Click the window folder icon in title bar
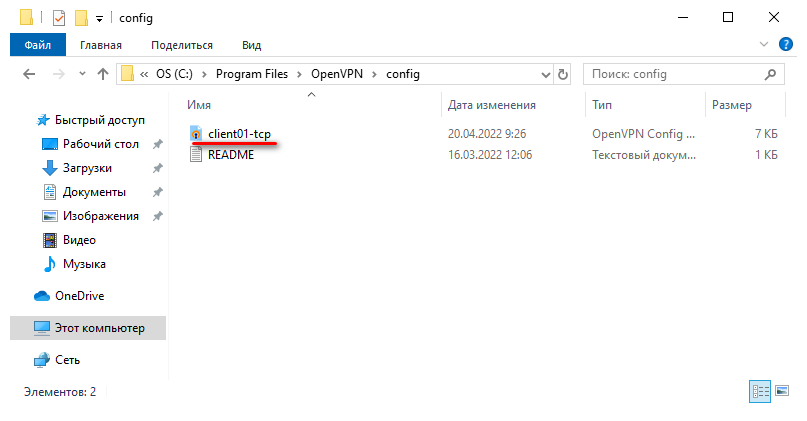 point(26,17)
